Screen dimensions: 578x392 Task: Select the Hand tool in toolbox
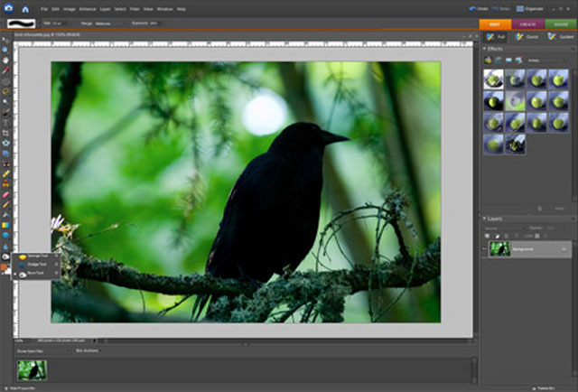tap(5, 59)
